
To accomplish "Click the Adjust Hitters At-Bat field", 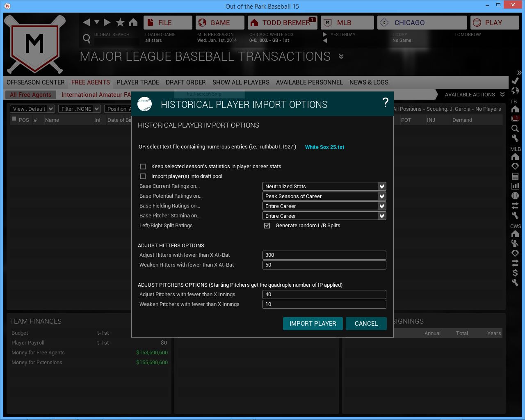I will (324, 255).
